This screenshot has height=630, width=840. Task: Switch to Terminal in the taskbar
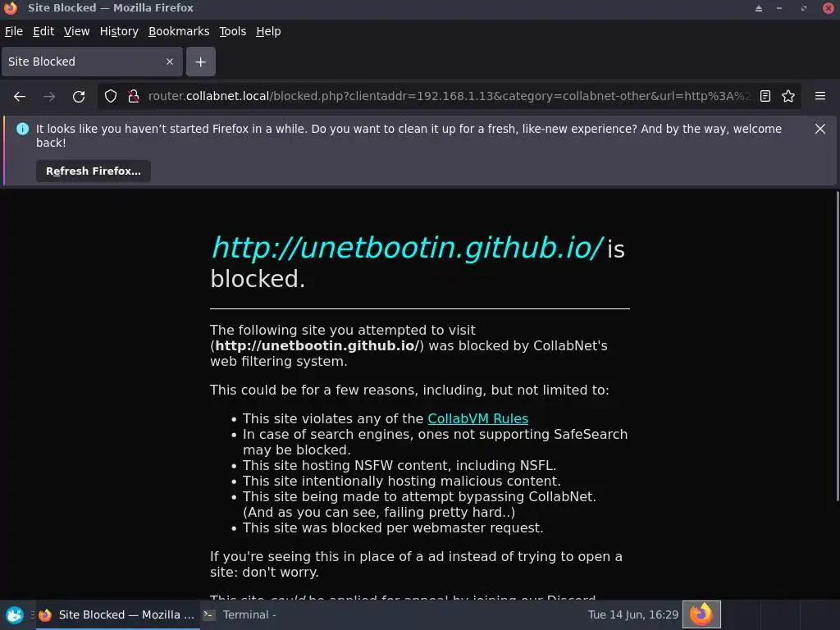[x=239, y=615]
